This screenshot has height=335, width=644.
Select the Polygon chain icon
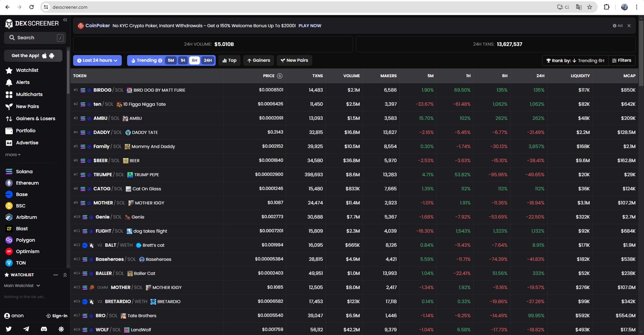coord(9,240)
